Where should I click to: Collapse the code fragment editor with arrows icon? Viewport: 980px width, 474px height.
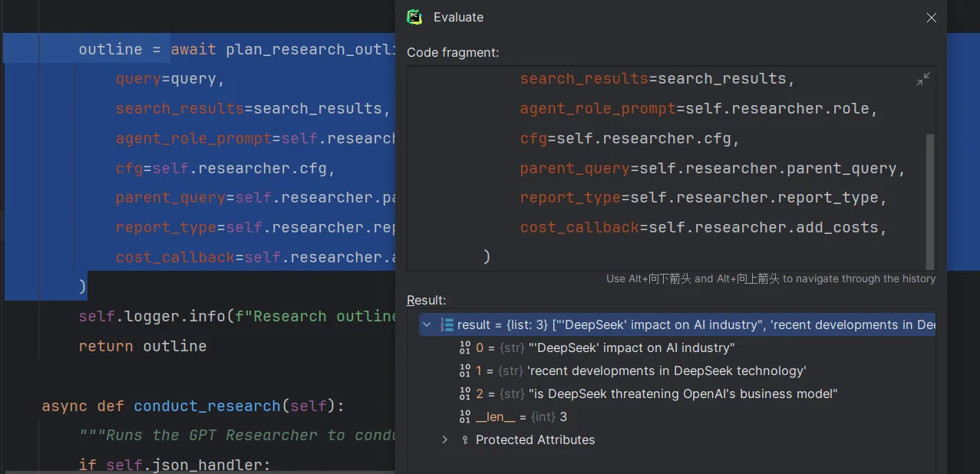click(x=923, y=79)
